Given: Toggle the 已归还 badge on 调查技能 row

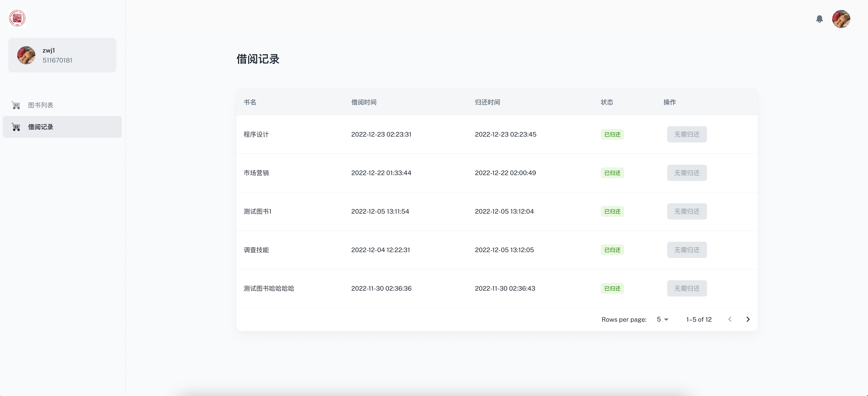Looking at the screenshot, I should pyautogui.click(x=612, y=250).
